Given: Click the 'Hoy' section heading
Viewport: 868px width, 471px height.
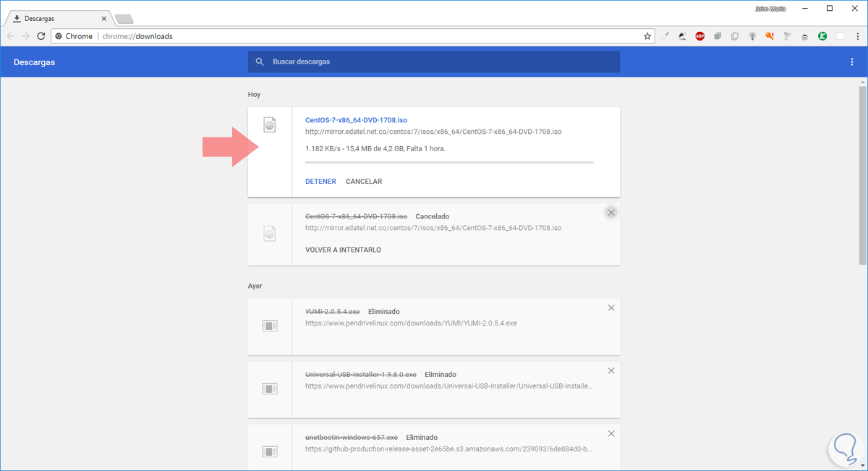Looking at the screenshot, I should point(254,95).
